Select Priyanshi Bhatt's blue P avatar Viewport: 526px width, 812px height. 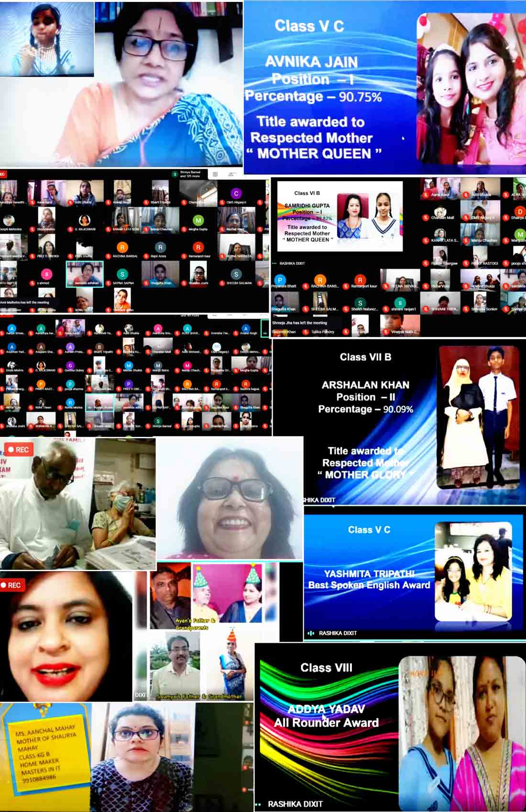[280, 280]
